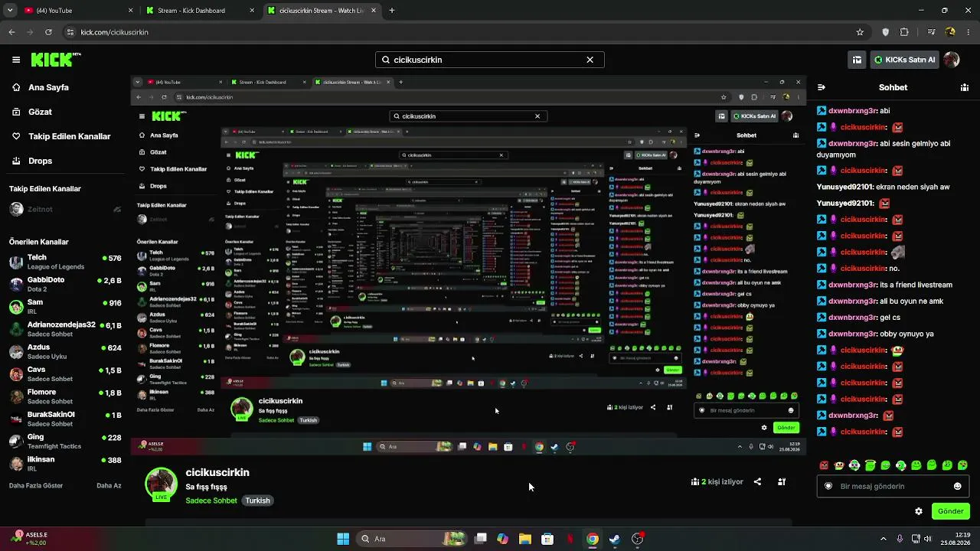Image resolution: width=980 pixels, height=551 pixels.
Task: Open the Windows Start menu on the taskbar
Action: (x=344, y=539)
